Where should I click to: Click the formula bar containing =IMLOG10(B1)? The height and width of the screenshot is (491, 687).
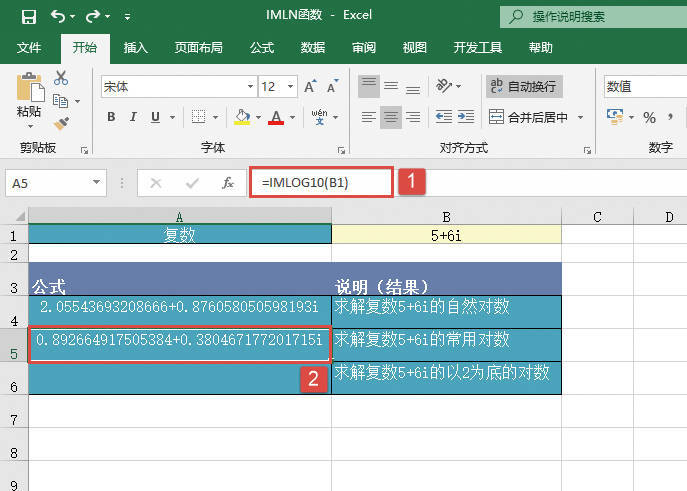(x=320, y=183)
